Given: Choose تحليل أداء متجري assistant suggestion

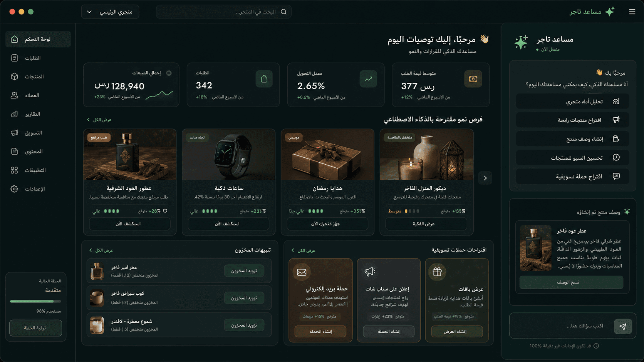Looking at the screenshot, I should (x=572, y=102).
